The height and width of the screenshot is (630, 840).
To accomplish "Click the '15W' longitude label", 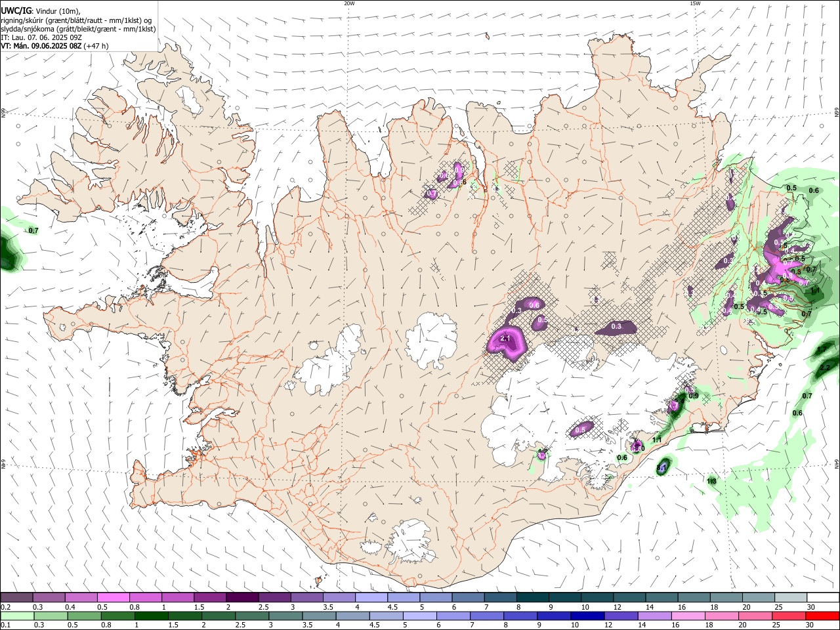I will (x=695, y=3).
